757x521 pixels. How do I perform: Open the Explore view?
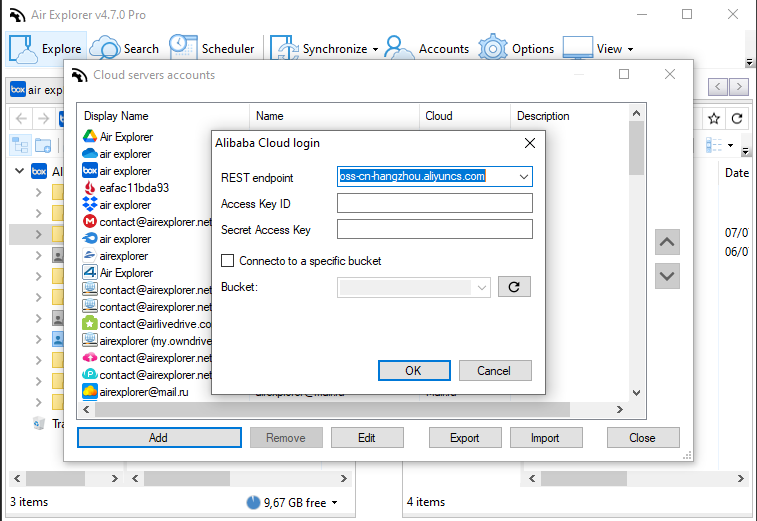pos(46,49)
